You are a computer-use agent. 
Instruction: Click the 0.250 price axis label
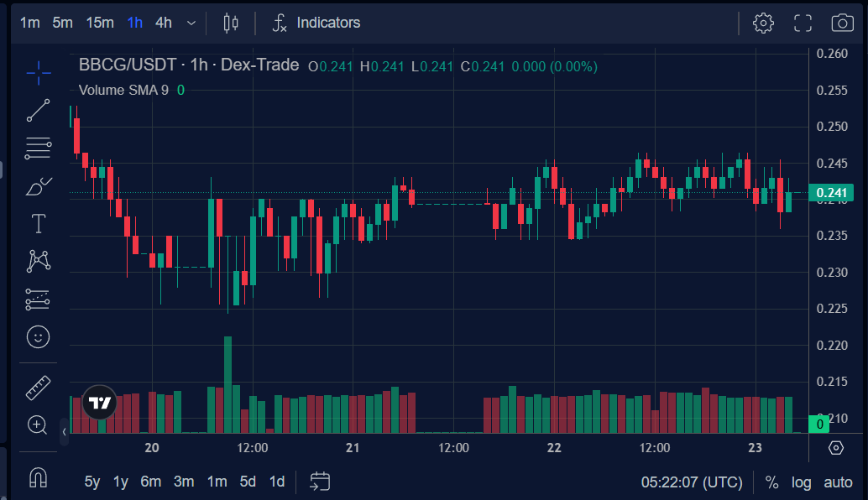(x=832, y=127)
